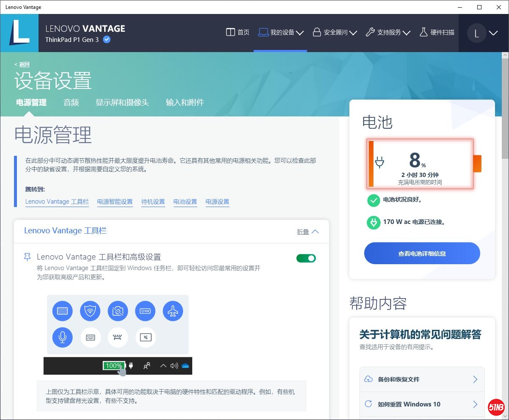Jump to Lenovo Vantage 工具栏 section link
Screen dimensions: 509x420
(57, 202)
